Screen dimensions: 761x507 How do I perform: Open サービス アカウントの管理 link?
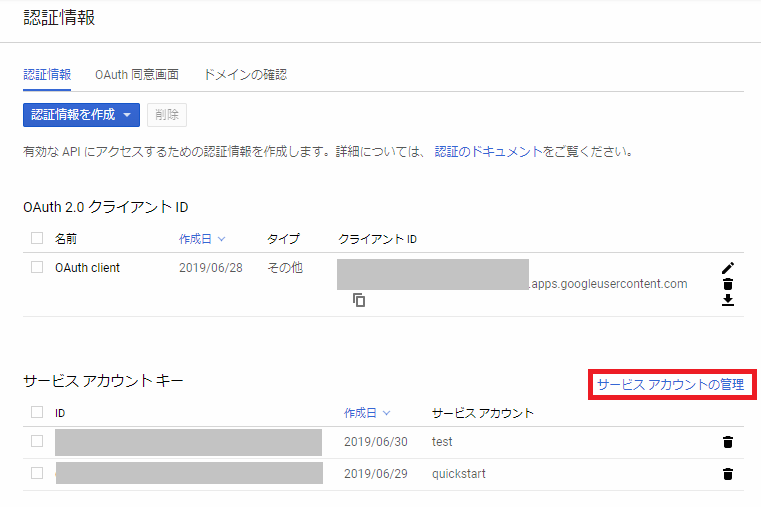point(670,385)
